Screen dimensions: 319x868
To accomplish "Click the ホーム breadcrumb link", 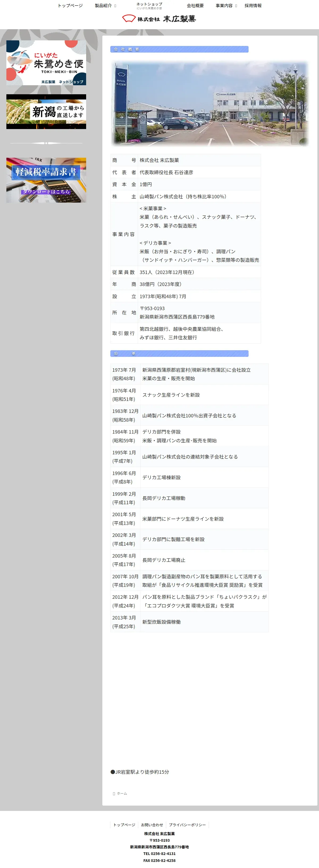I will (x=122, y=794).
